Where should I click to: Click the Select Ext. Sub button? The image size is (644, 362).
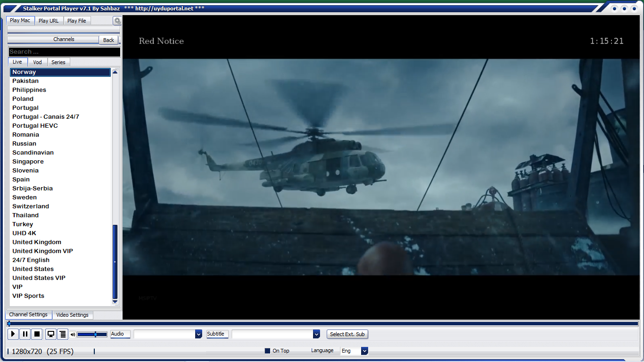coord(347,334)
